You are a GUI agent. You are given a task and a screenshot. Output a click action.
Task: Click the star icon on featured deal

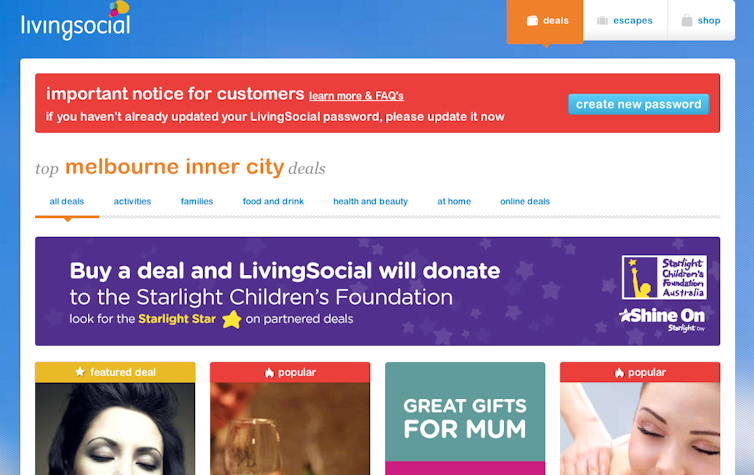click(x=80, y=372)
